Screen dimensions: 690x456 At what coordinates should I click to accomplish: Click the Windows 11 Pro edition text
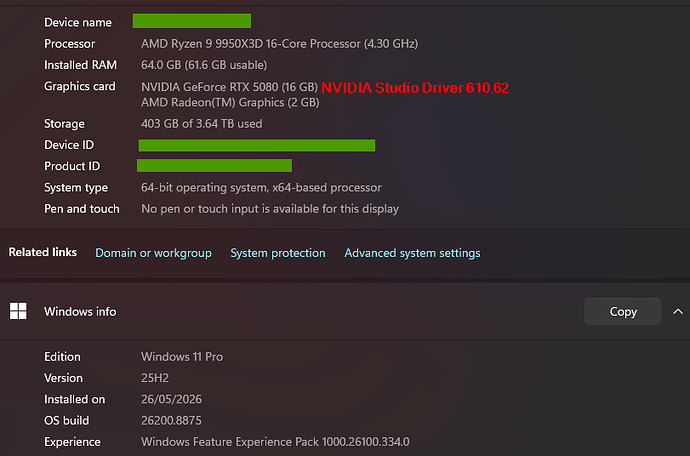(182, 357)
